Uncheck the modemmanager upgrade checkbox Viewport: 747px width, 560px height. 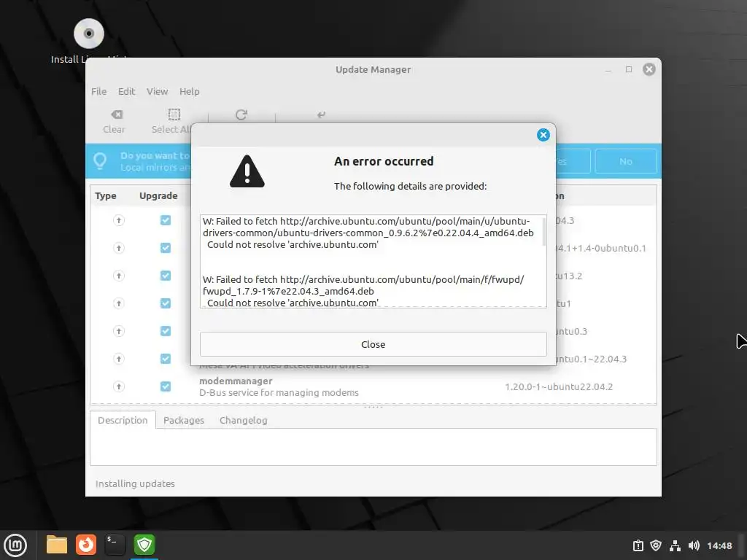(166, 386)
